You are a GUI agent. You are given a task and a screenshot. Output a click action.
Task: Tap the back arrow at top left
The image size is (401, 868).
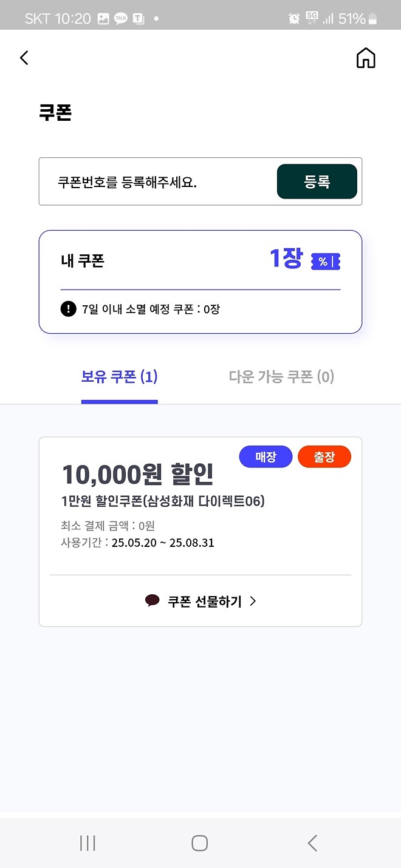click(x=24, y=58)
